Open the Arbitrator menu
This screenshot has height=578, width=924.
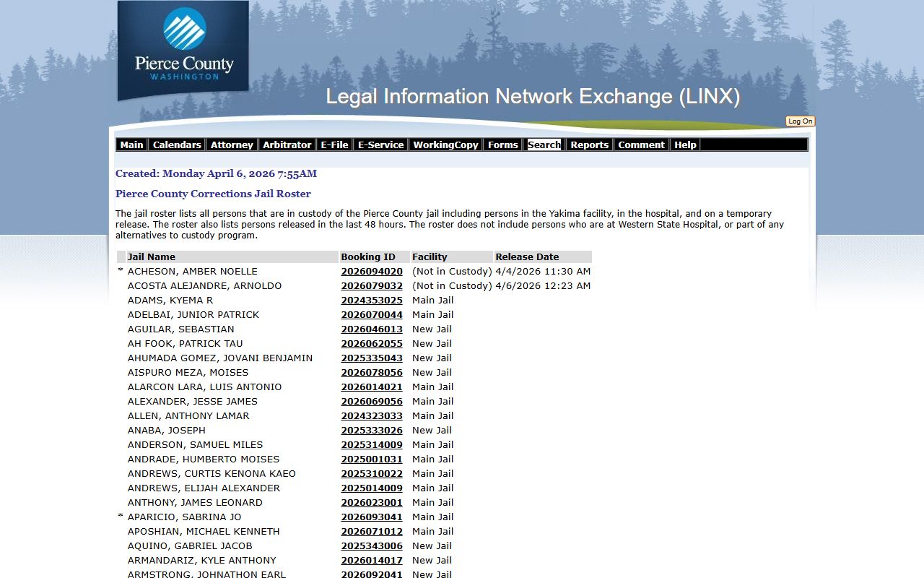tap(287, 144)
